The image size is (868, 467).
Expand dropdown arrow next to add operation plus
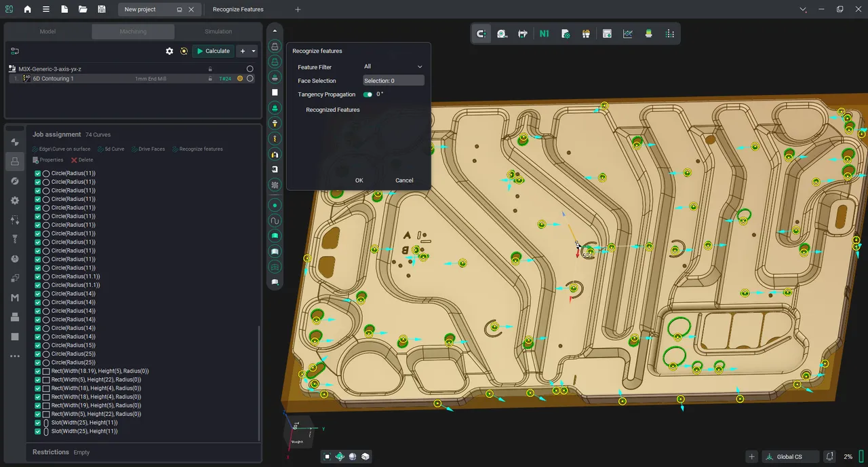tap(254, 51)
